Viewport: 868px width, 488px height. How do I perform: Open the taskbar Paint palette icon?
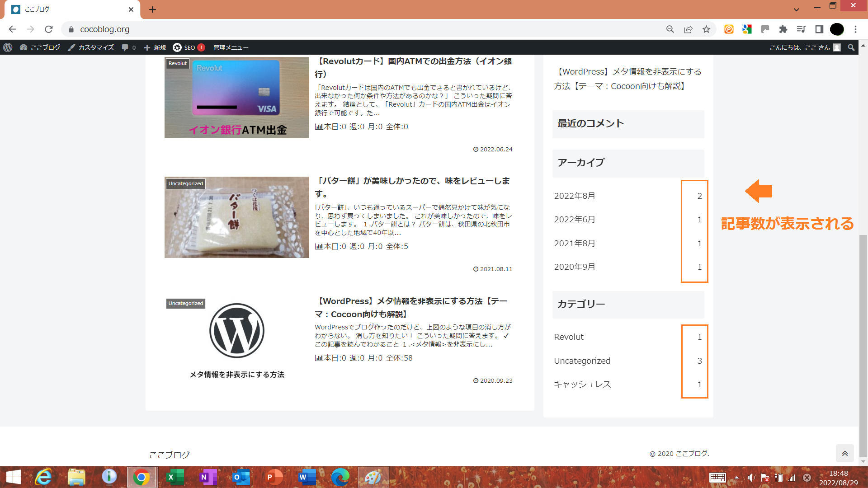pyautogui.click(x=373, y=477)
